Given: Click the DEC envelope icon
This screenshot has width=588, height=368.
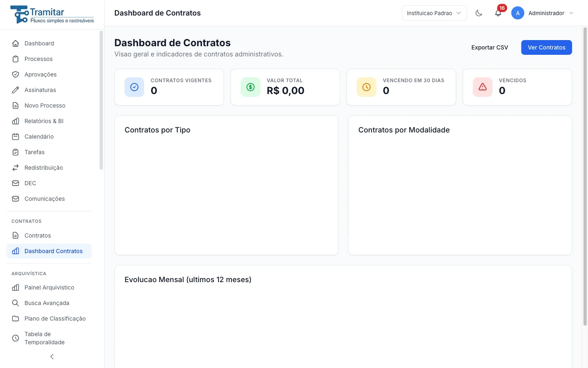Looking at the screenshot, I should pyautogui.click(x=16, y=183).
